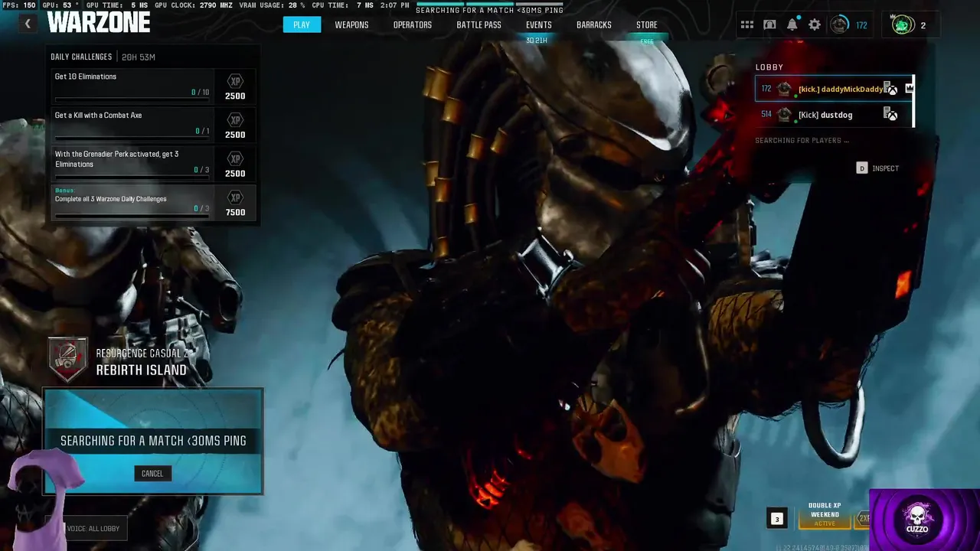Click the Searching for Players status text
Screen dimensions: 980x551
click(802, 141)
